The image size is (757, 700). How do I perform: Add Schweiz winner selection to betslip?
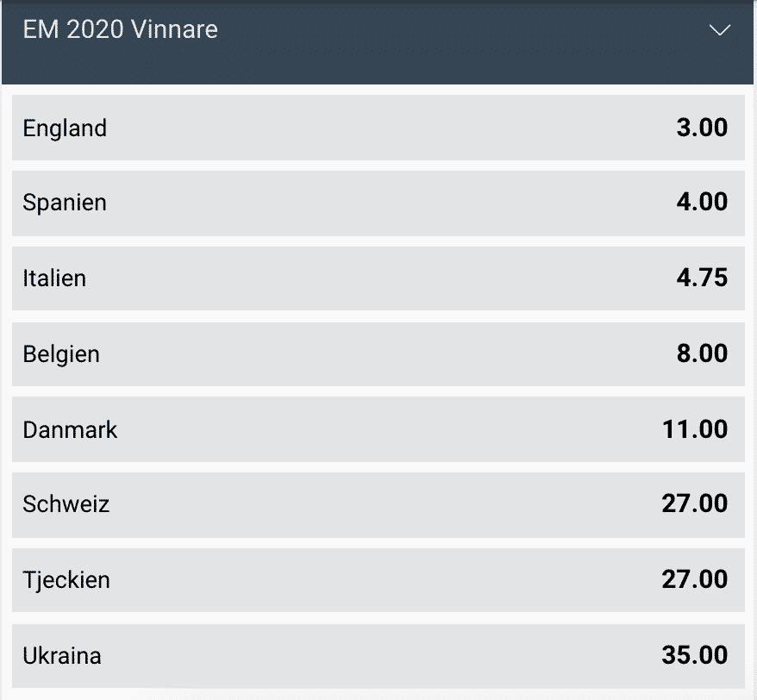pos(378,504)
